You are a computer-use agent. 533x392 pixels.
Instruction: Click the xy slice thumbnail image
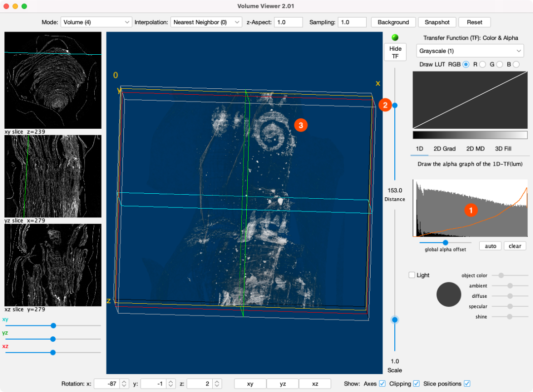(53, 80)
